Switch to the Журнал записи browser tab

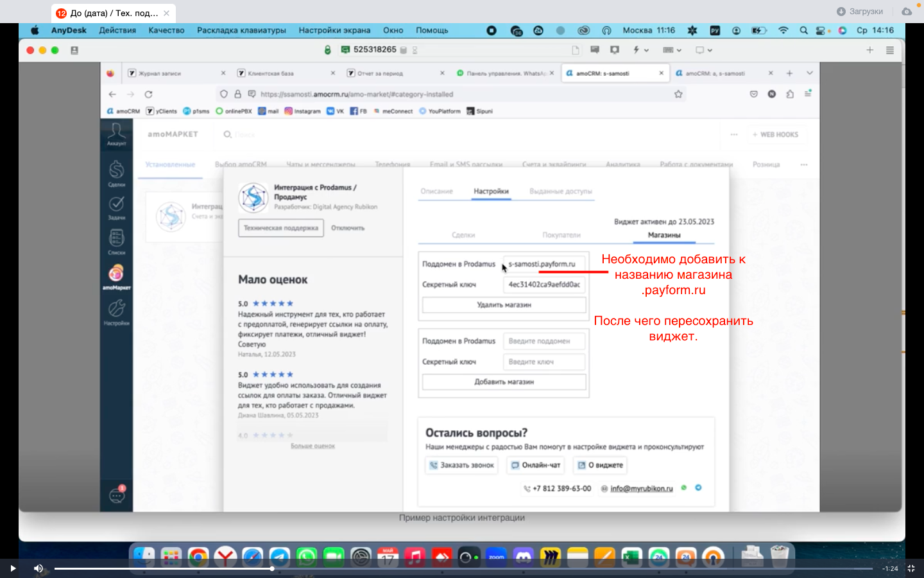(176, 73)
